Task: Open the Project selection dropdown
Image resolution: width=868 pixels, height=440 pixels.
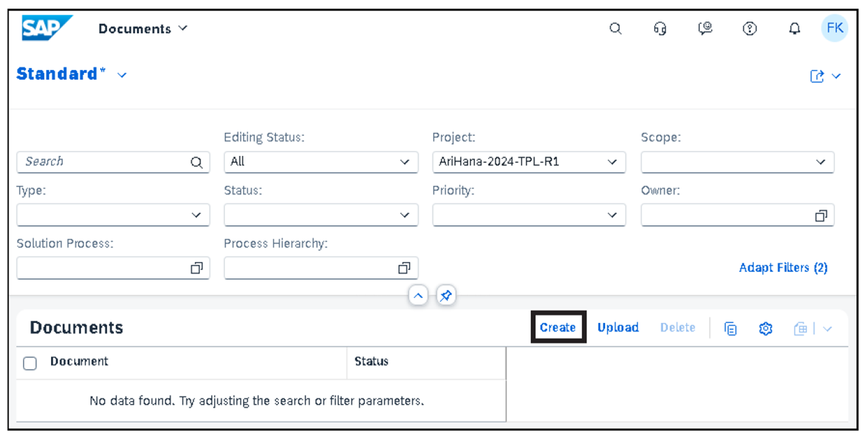Action: click(x=612, y=162)
